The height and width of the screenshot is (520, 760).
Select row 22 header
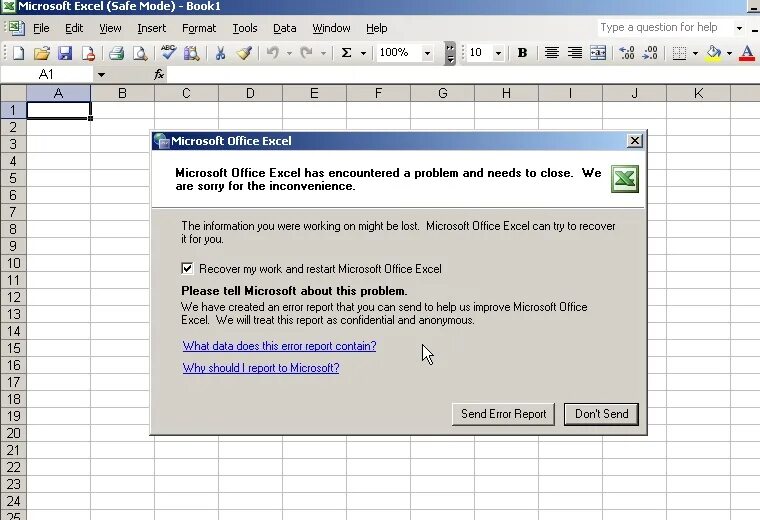point(13,467)
